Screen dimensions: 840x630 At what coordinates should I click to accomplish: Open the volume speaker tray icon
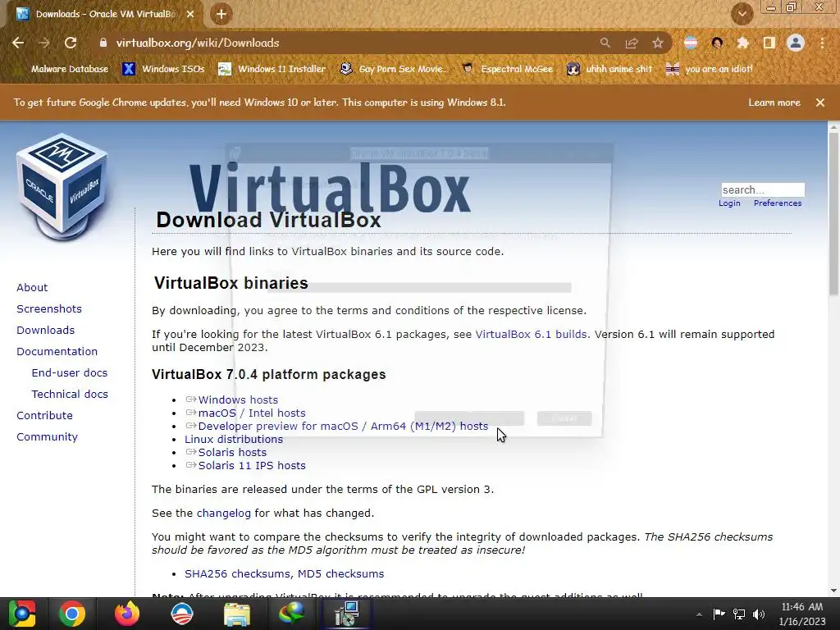[x=759, y=614]
